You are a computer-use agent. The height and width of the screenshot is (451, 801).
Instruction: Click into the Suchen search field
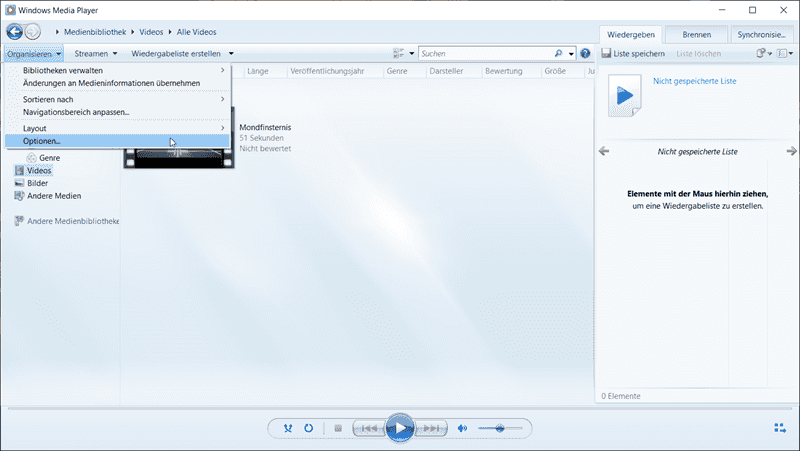coord(485,54)
